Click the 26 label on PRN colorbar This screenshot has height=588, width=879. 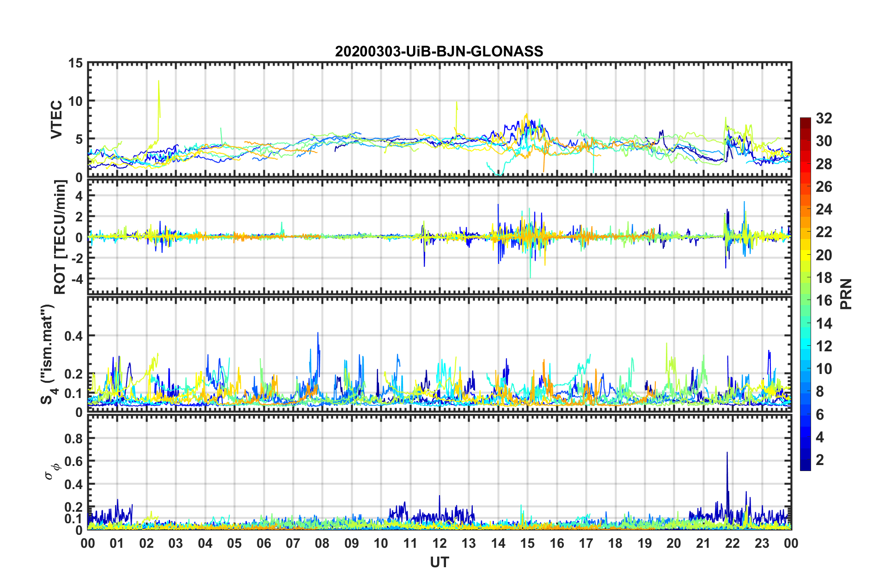824,187
